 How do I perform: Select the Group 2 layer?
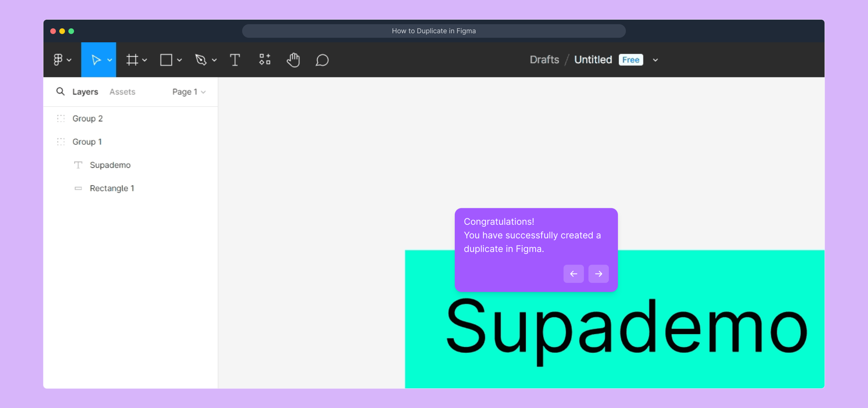[x=88, y=119]
